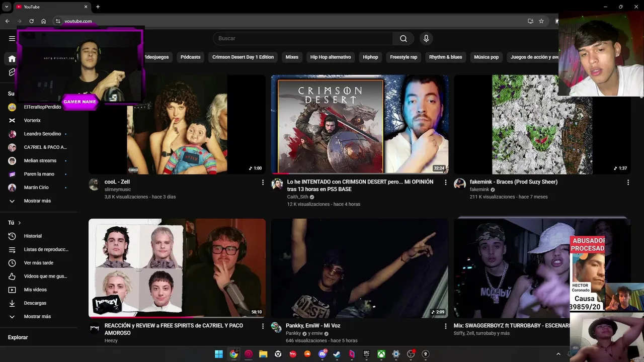Select Rhythm & blues chip
Screen dimensions: 644x362
coord(445,57)
